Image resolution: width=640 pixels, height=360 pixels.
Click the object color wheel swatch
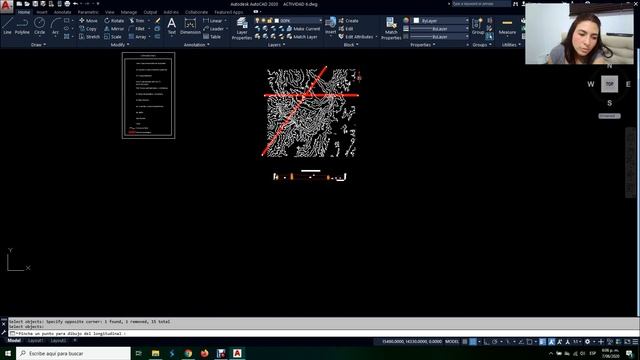[406, 20]
